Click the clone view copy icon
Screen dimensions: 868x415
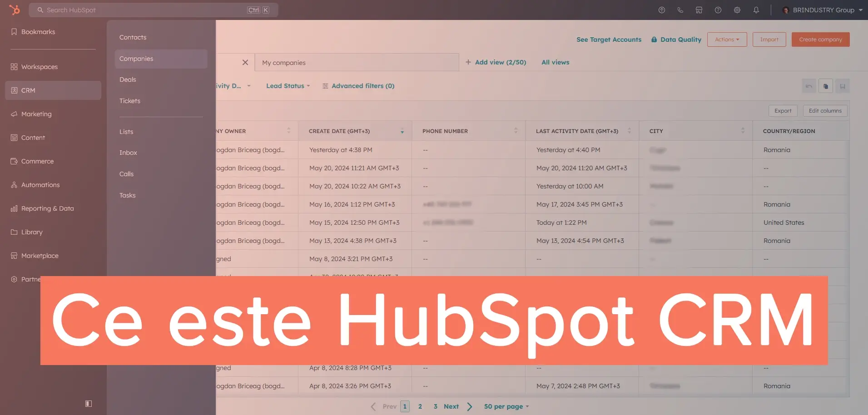point(825,86)
